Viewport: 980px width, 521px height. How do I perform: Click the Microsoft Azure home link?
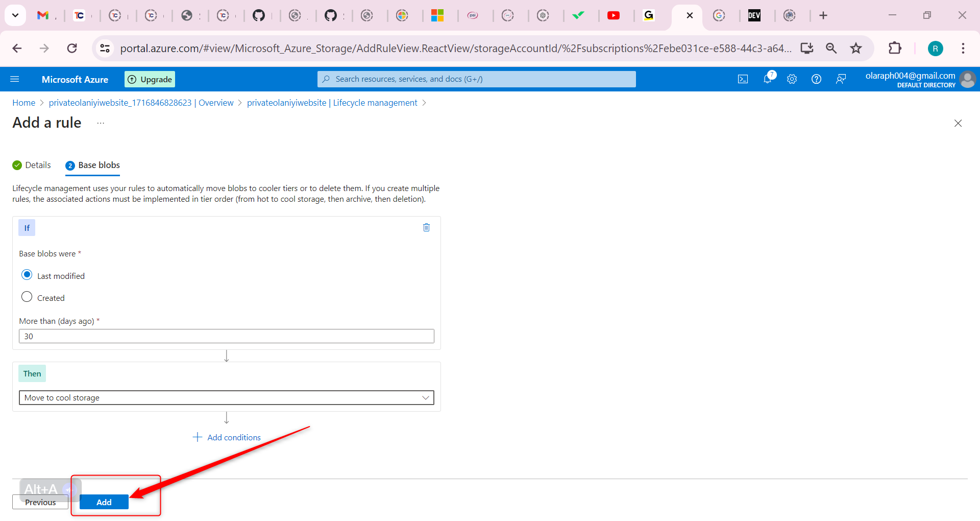pyautogui.click(x=75, y=79)
